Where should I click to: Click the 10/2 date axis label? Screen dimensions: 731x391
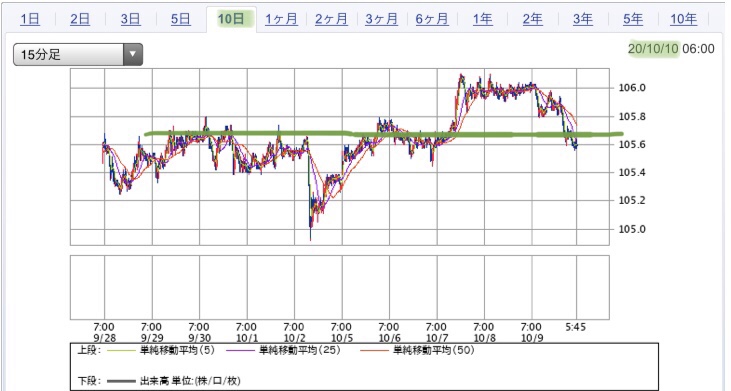(294, 338)
